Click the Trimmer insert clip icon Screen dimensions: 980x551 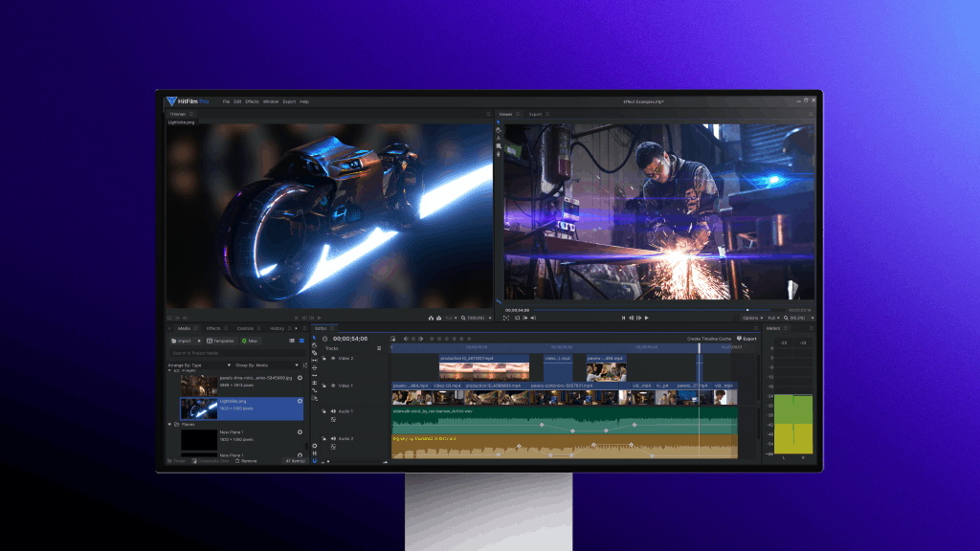431,318
